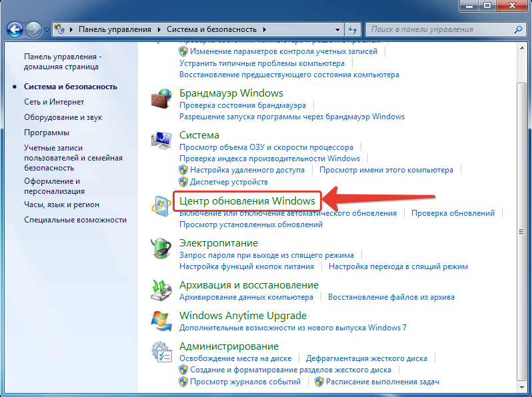Click the Архивация и восстановление drive icon
The height and width of the screenshot is (397, 532).
[161, 290]
